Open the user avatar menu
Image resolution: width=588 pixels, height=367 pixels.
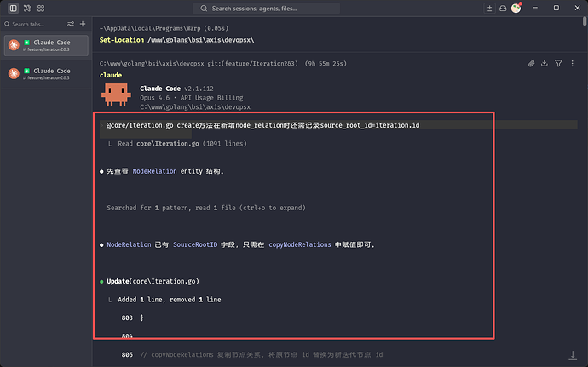point(516,8)
